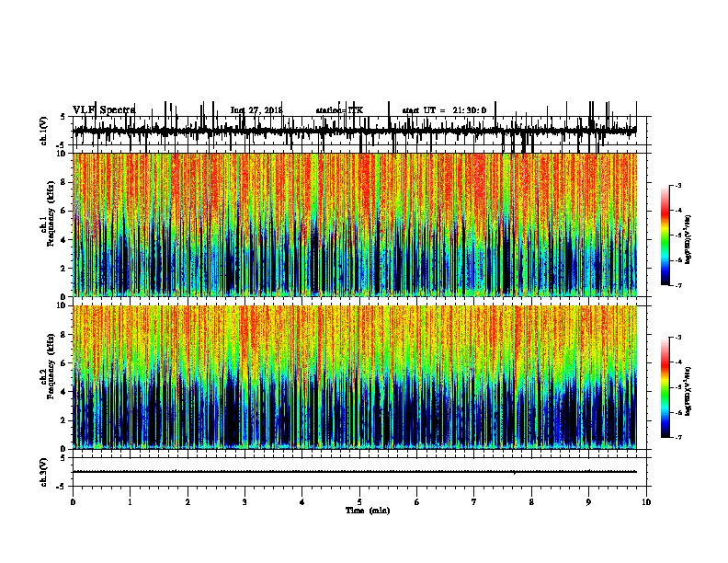The image size is (728, 563).
Task: Click time axis tick label '7'
Action: tap(474, 502)
